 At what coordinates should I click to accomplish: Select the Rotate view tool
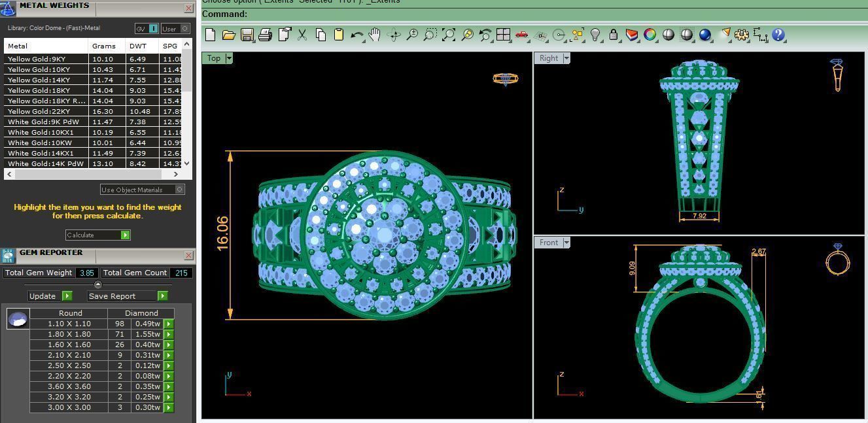pos(393,35)
